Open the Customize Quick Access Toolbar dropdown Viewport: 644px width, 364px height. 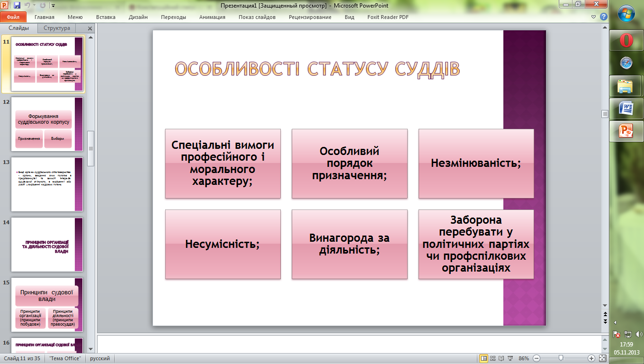[53, 6]
